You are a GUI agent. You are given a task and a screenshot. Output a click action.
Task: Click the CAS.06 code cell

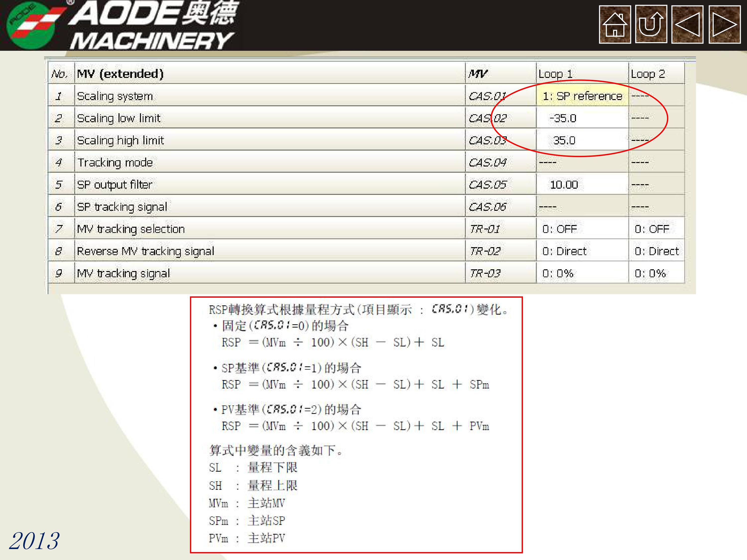501,207
